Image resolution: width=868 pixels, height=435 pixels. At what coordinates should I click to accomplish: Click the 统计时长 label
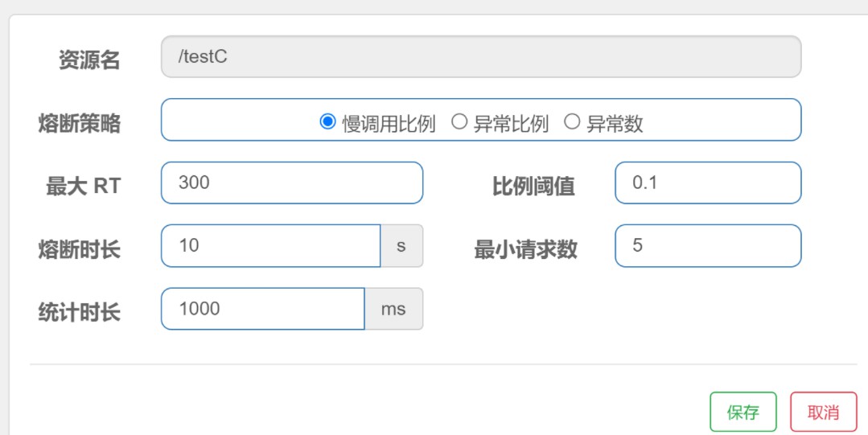point(79,312)
